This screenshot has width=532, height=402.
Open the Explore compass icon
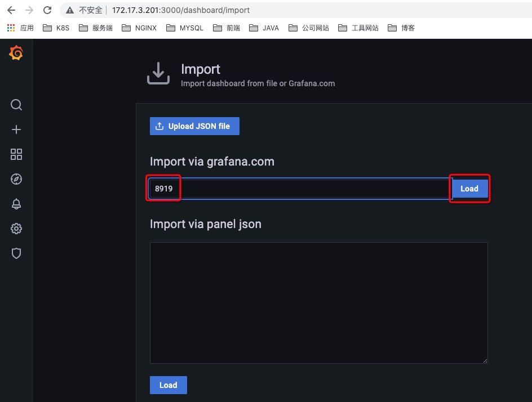16,179
